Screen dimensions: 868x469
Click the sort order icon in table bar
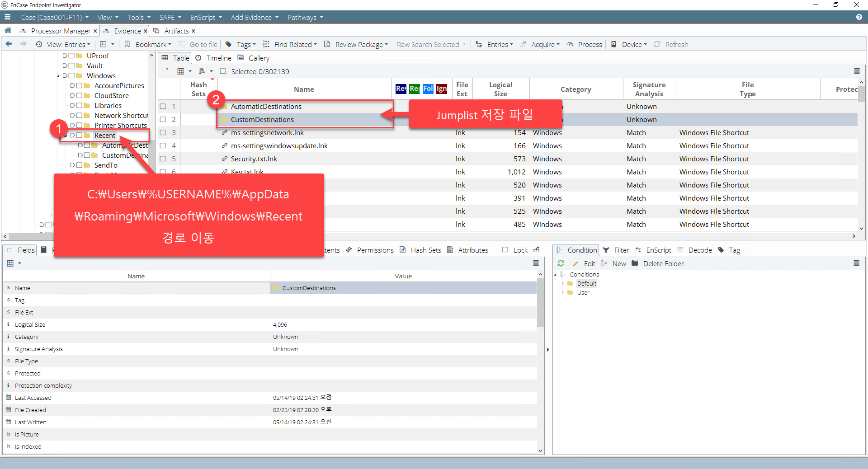(x=202, y=71)
